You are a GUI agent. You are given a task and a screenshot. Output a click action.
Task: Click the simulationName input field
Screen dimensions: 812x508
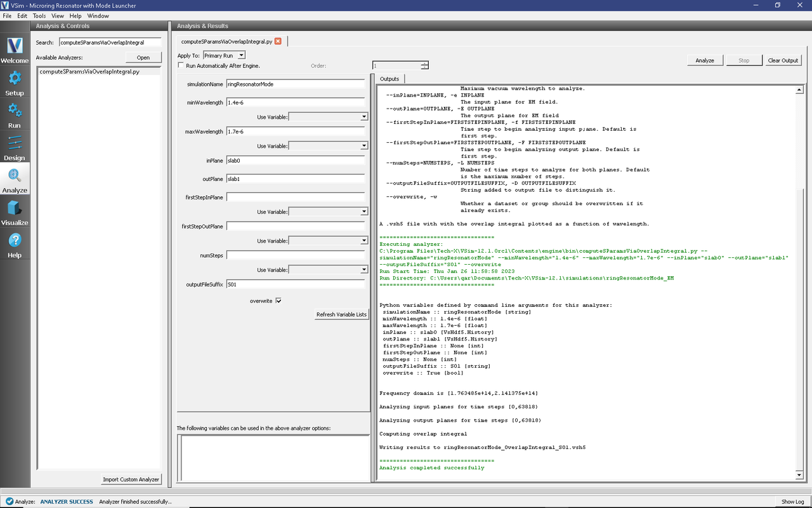click(296, 84)
